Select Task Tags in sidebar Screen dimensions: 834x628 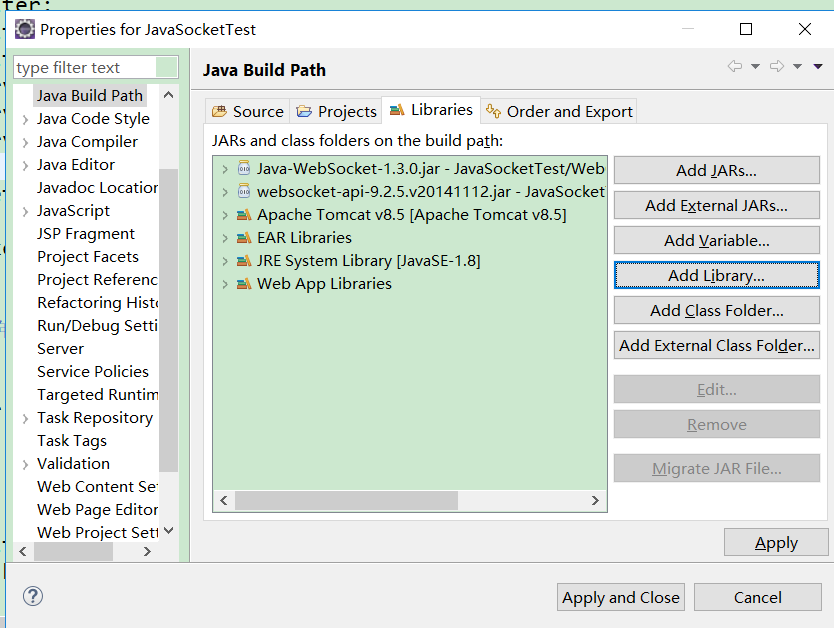(x=72, y=441)
